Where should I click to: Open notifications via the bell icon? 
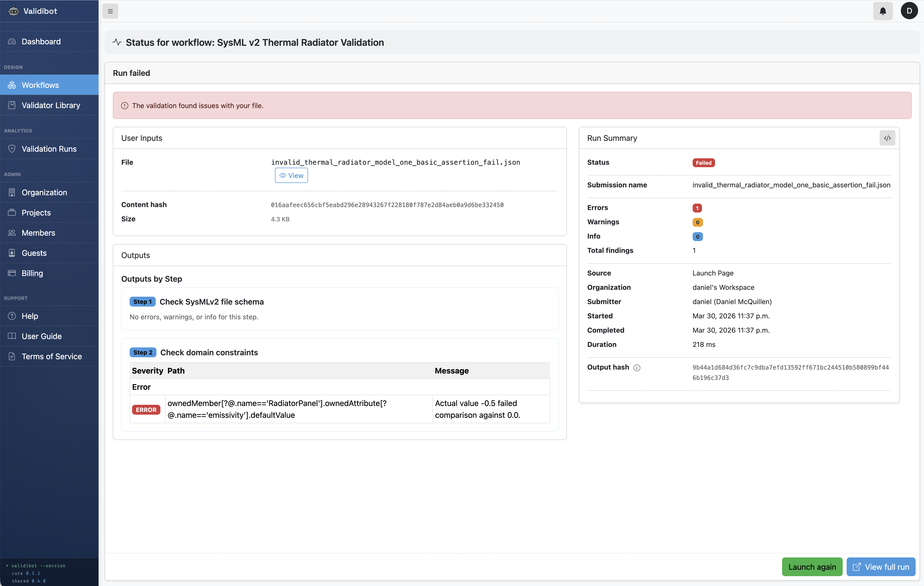click(x=883, y=11)
